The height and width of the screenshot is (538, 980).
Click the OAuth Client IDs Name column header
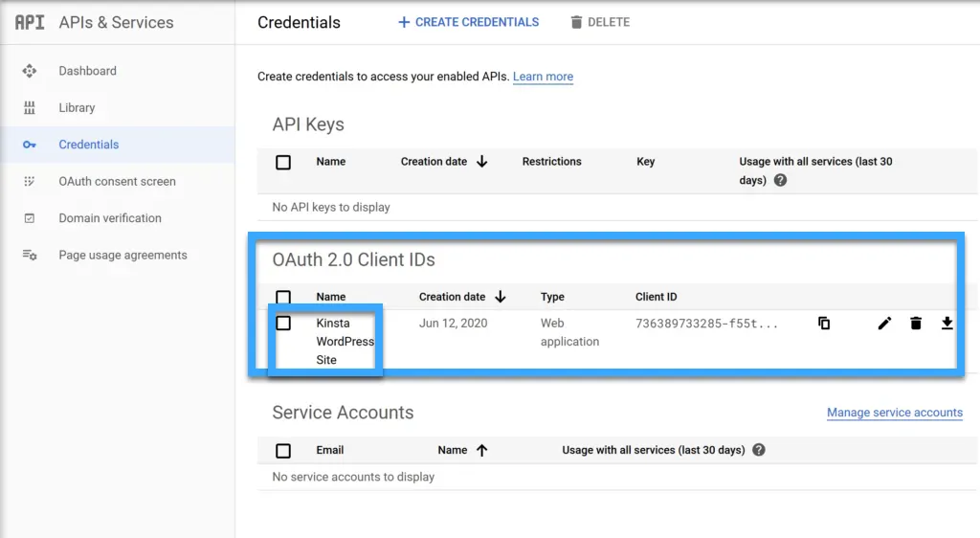(330, 297)
